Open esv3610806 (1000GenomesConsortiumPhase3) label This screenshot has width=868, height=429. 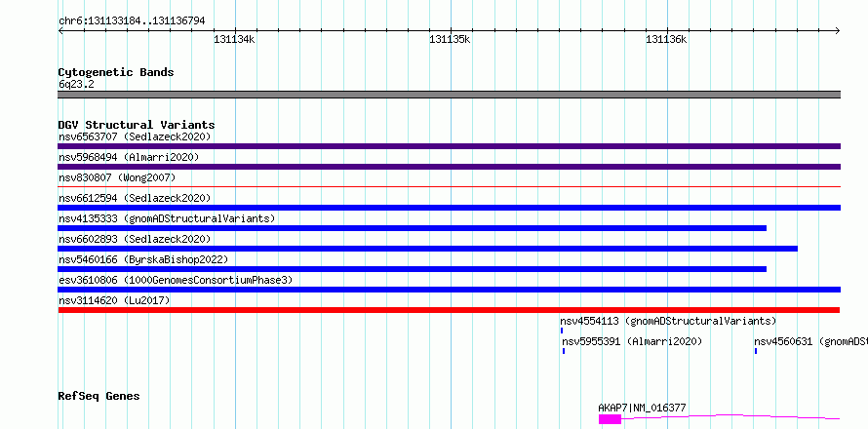176,280
